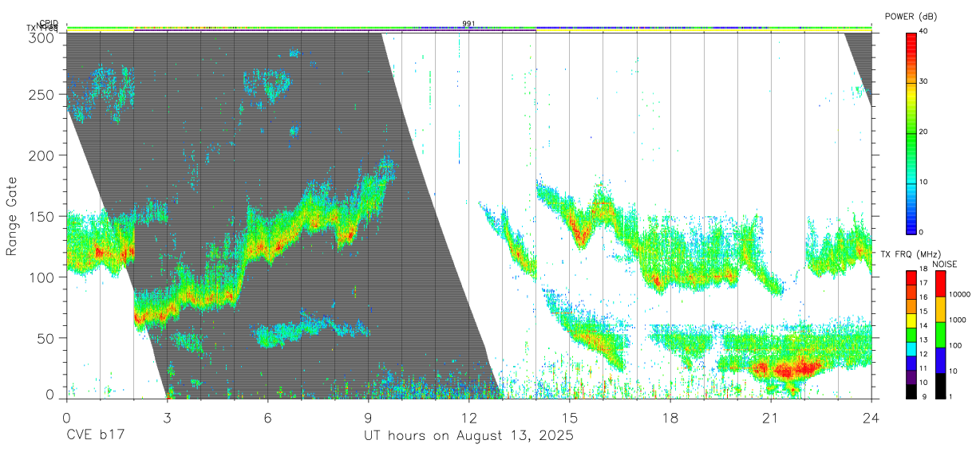Click the 'CVE b17' radar beam label
The height and width of the screenshot is (452, 980).
[x=94, y=436]
